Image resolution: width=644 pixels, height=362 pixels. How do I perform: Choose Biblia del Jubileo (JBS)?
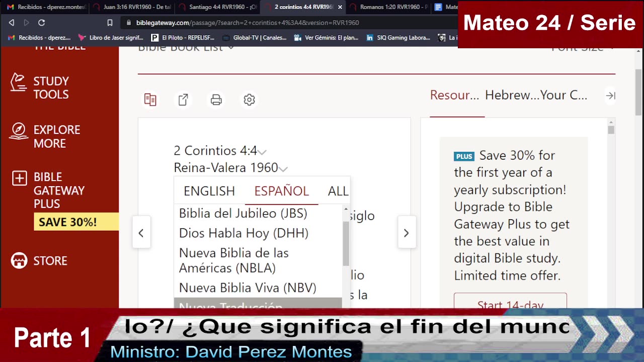point(243,213)
